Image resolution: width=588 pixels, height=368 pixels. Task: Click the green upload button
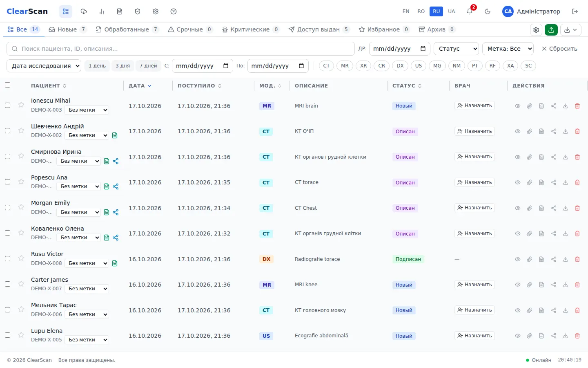pyautogui.click(x=551, y=29)
